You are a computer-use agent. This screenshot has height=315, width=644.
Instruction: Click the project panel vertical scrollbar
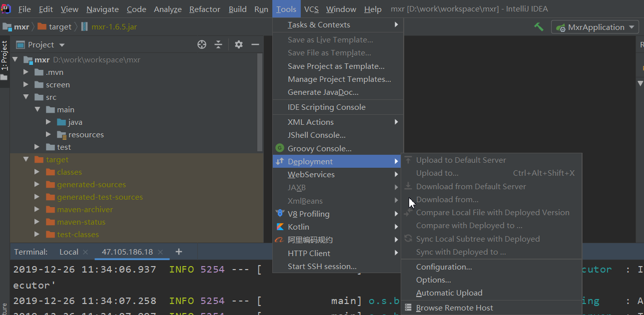coord(260,102)
